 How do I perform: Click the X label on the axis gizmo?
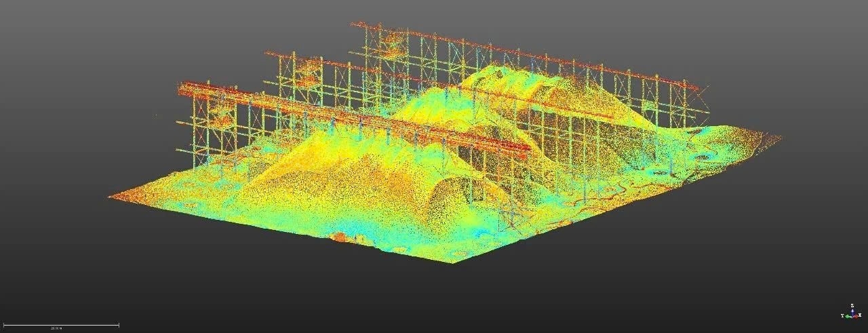point(860,315)
